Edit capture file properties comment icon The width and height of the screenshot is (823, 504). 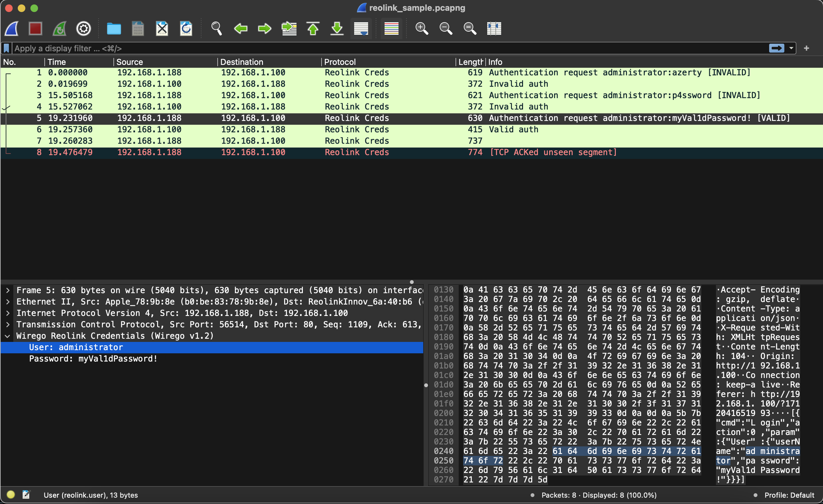point(26,495)
